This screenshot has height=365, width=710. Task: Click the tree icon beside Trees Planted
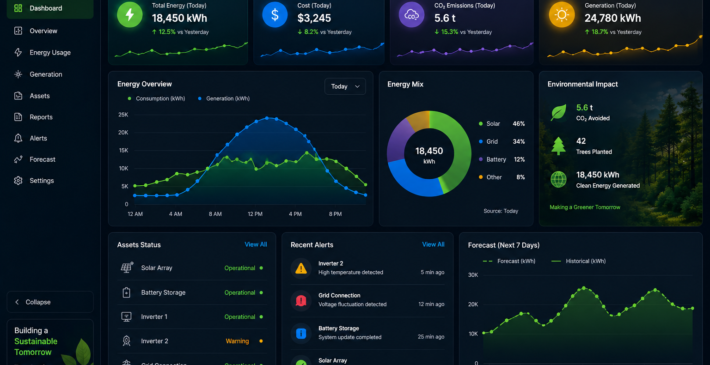(x=558, y=146)
